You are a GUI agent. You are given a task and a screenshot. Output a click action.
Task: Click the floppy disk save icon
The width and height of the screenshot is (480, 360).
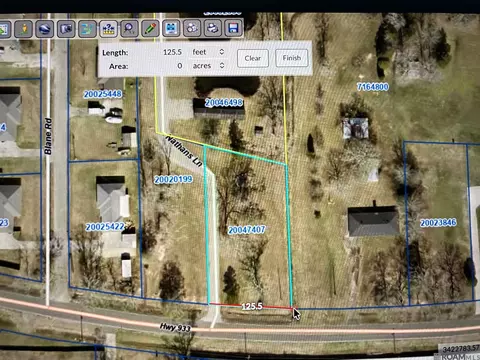click(x=233, y=28)
